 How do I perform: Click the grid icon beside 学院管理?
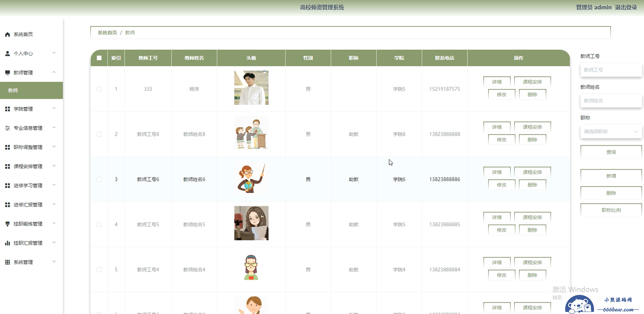coord(8,109)
